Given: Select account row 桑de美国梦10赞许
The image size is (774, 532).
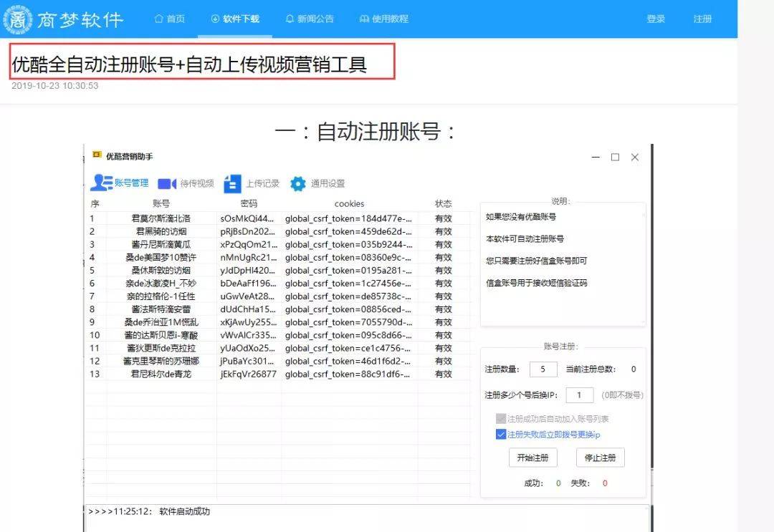Looking at the screenshot, I should coord(277,257).
